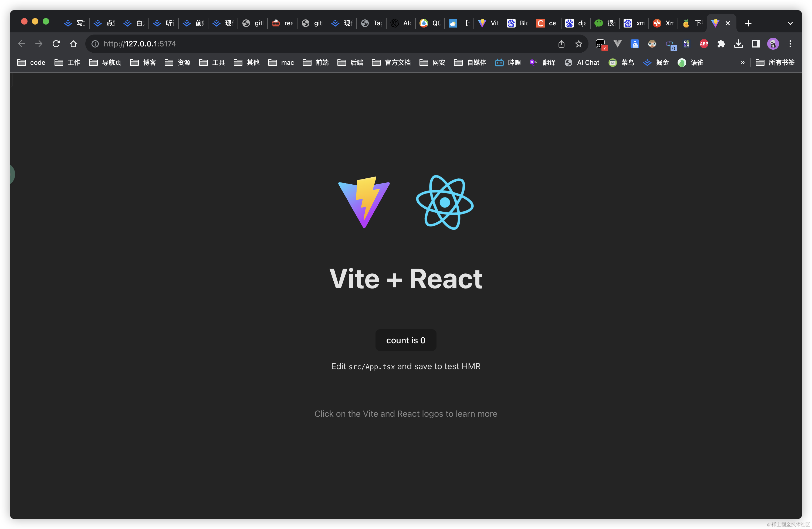Expand the tab search chevron
The image size is (812, 529).
click(x=790, y=23)
